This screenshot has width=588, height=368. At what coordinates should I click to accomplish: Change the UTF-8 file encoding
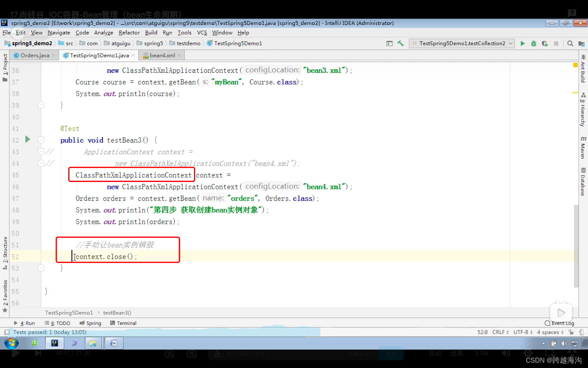(523, 332)
